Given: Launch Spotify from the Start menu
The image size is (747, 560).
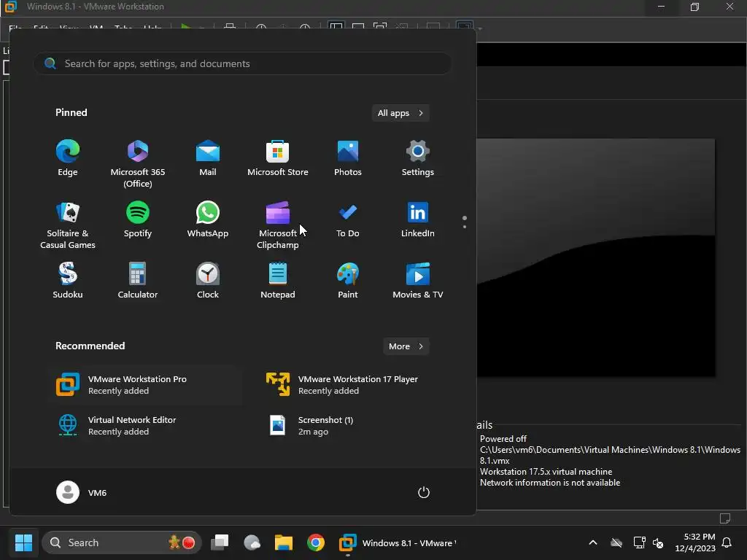Looking at the screenshot, I should [x=138, y=219].
